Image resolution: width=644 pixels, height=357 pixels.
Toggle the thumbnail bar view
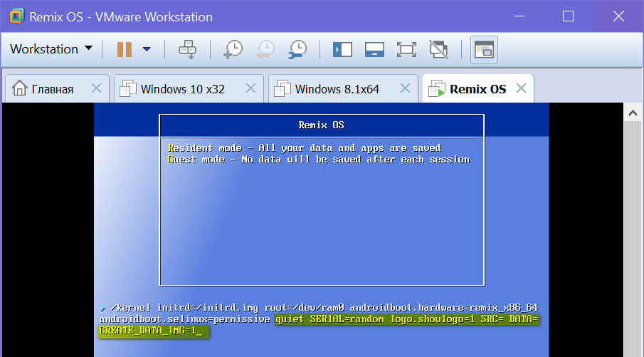pyautogui.click(x=374, y=50)
